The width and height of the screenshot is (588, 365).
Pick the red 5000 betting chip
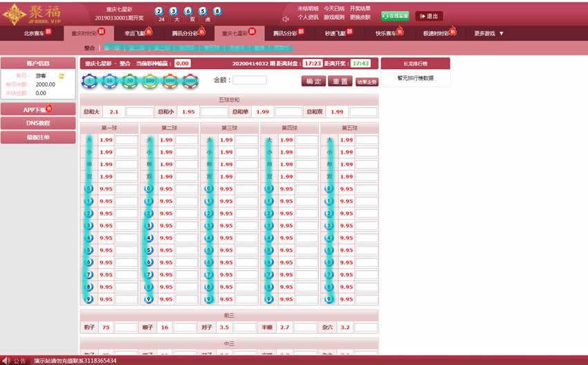pyautogui.click(x=190, y=80)
